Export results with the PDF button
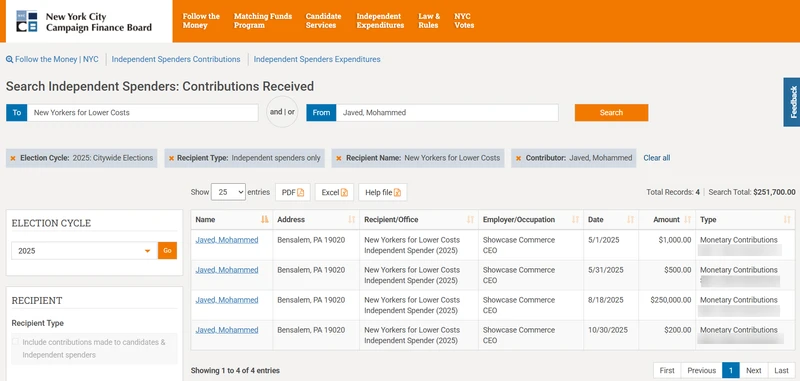Viewport: 800px width, 381px height. click(x=293, y=192)
